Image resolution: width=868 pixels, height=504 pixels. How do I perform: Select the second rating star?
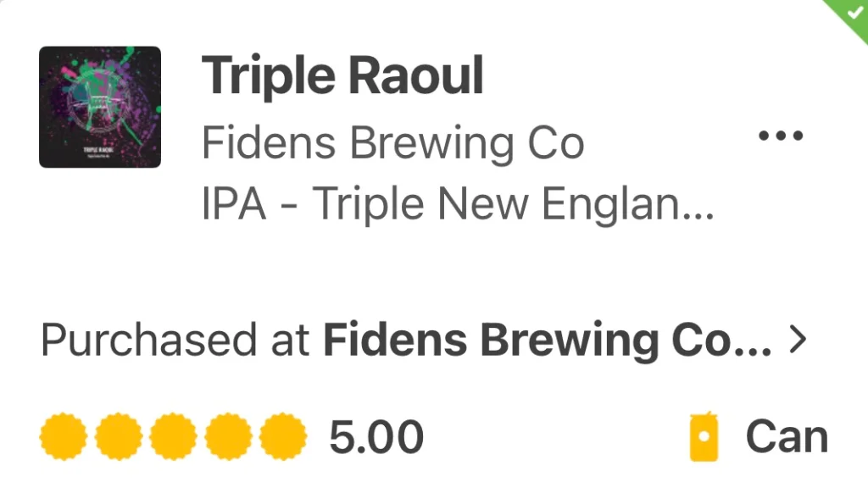click(x=119, y=437)
